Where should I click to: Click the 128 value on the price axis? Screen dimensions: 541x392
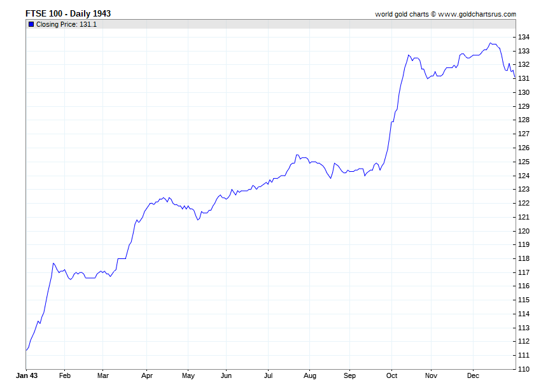tap(524, 120)
